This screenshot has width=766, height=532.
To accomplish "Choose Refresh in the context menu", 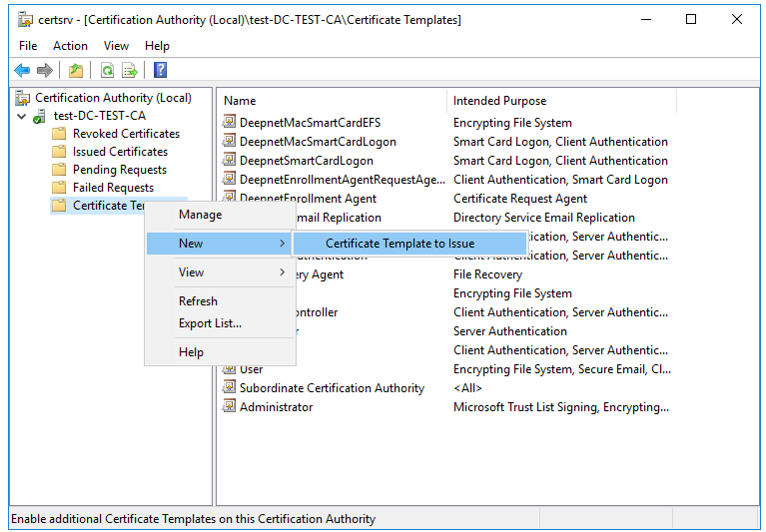I will [198, 301].
